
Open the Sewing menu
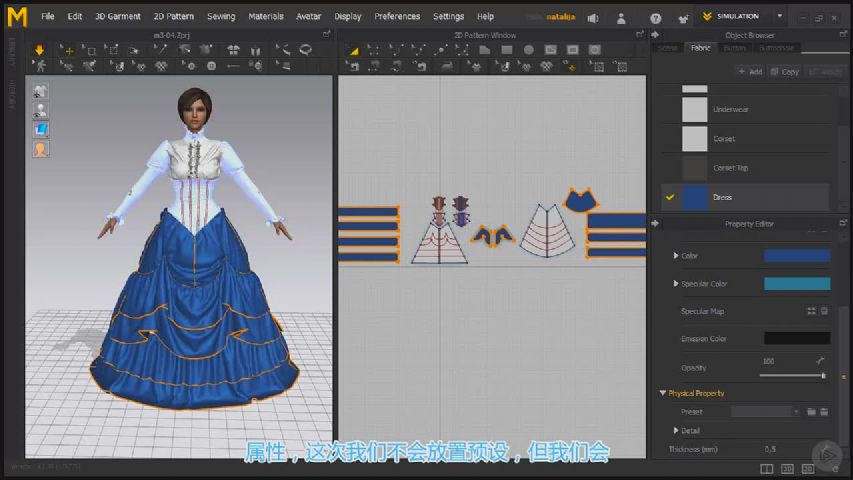pos(221,16)
